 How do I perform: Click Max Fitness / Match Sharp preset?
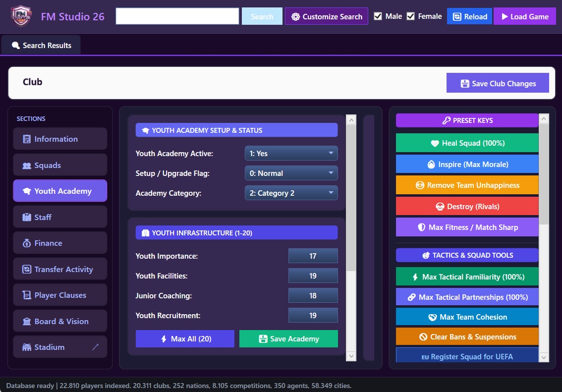point(467,227)
